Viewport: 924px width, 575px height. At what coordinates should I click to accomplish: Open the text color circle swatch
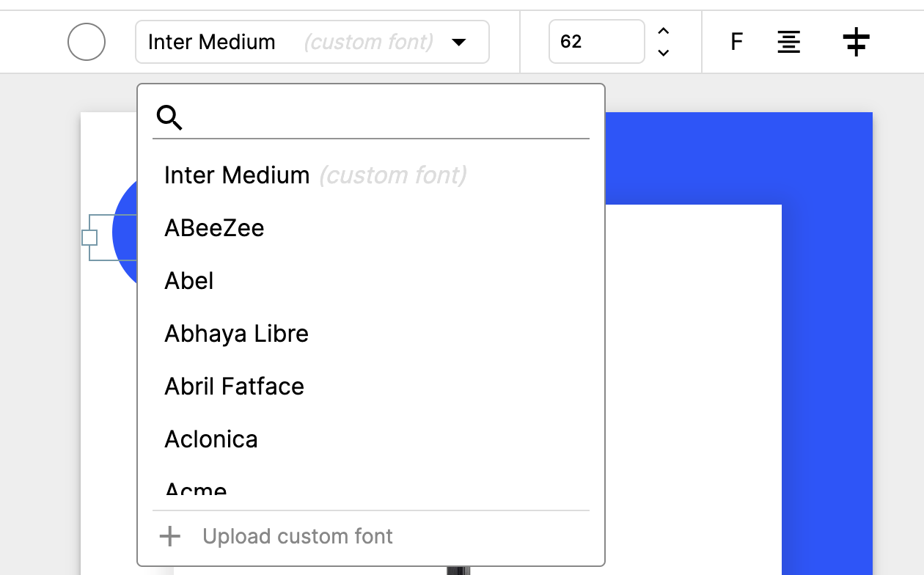click(x=87, y=42)
